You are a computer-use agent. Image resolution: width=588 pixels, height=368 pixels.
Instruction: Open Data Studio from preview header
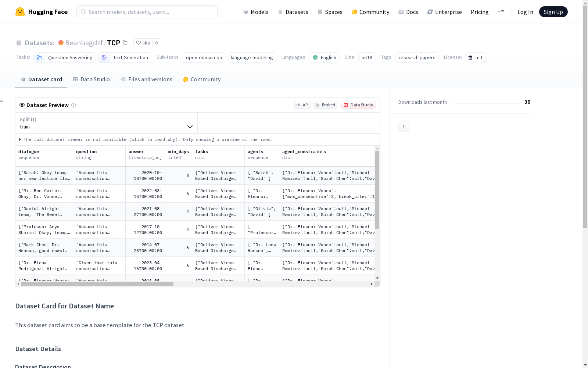coord(358,105)
